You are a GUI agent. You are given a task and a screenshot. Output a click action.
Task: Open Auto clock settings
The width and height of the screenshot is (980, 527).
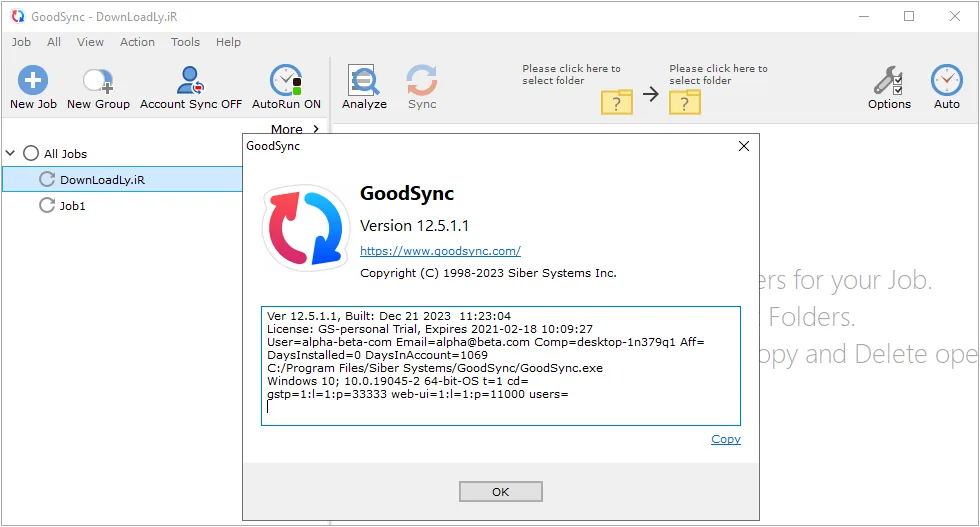(x=946, y=81)
